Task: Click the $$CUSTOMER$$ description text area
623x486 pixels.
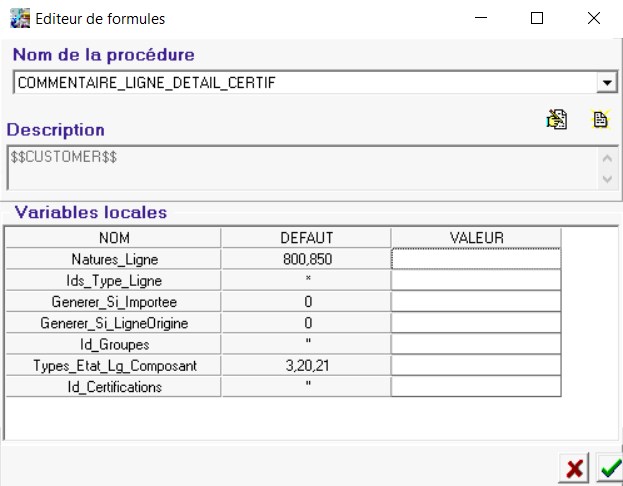Action: coord(300,167)
